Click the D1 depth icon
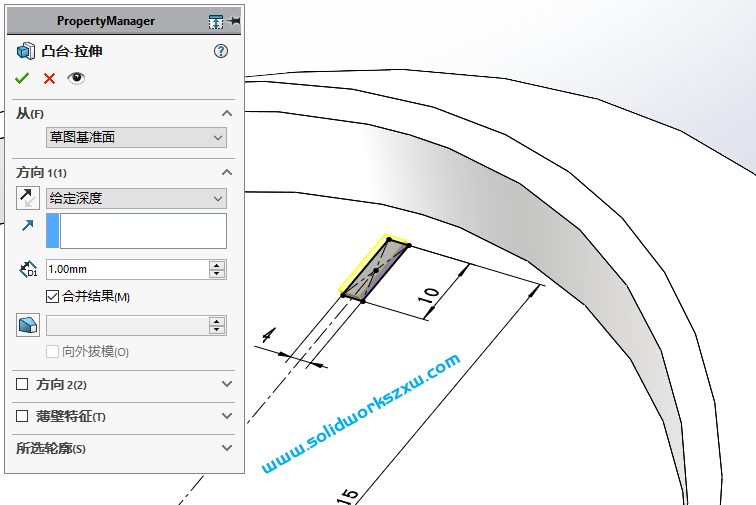756x505 pixels. (28, 269)
